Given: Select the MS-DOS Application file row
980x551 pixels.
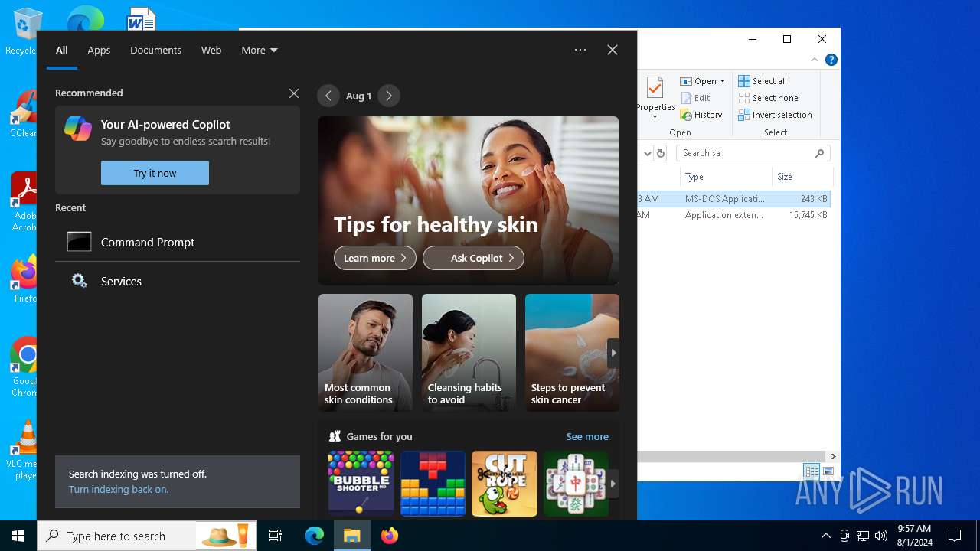Looking at the screenshot, I should pos(733,199).
